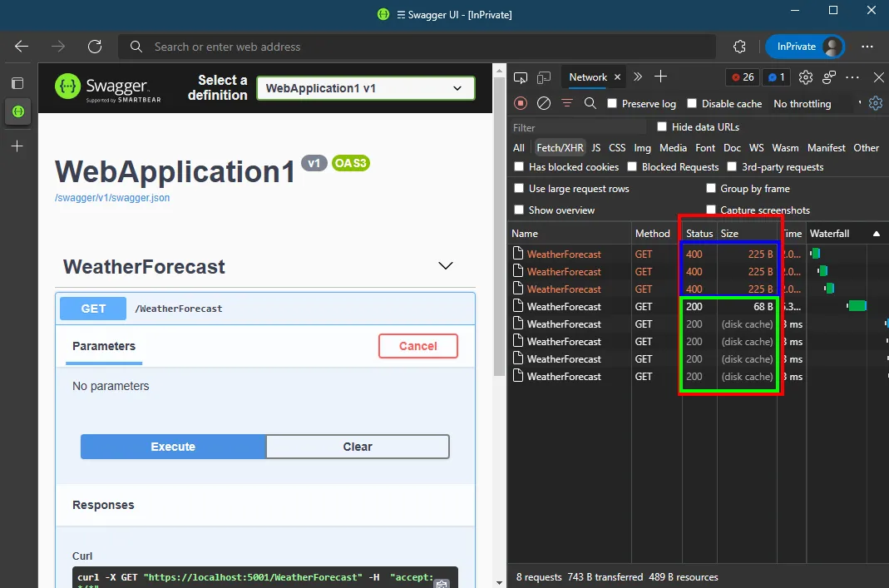This screenshot has width=889, height=588.
Task: Open DevTools settings gear
Action: pos(806,77)
